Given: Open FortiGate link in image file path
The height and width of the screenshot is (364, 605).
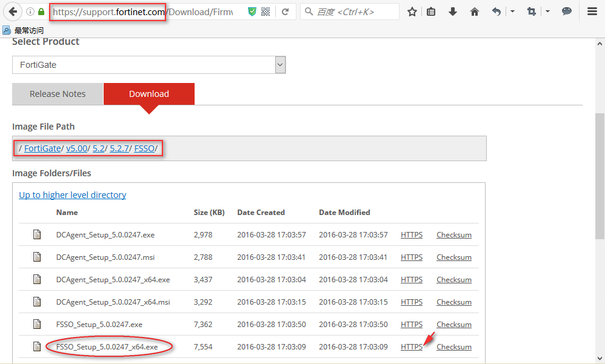Looking at the screenshot, I should (42, 148).
